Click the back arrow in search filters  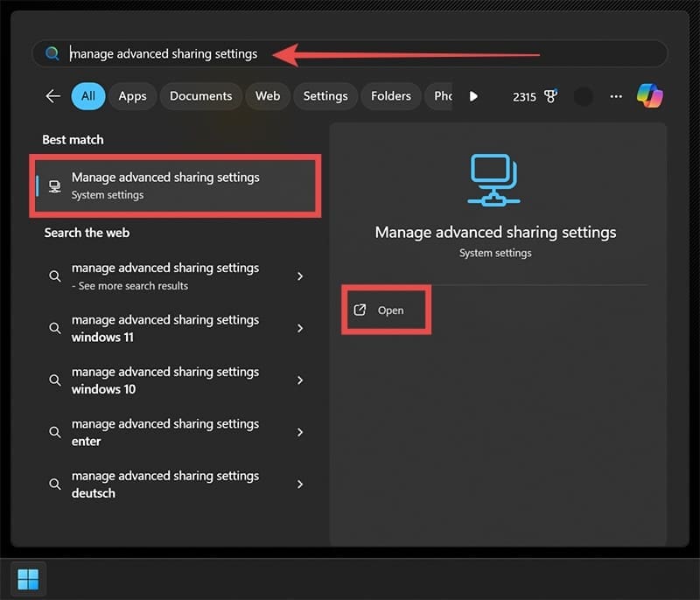pos(53,96)
